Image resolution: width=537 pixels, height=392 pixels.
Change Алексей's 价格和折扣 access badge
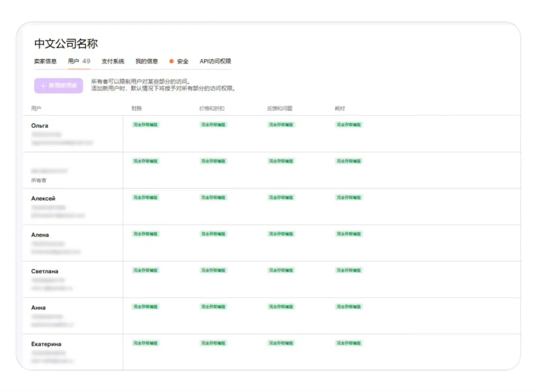(x=214, y=198)
